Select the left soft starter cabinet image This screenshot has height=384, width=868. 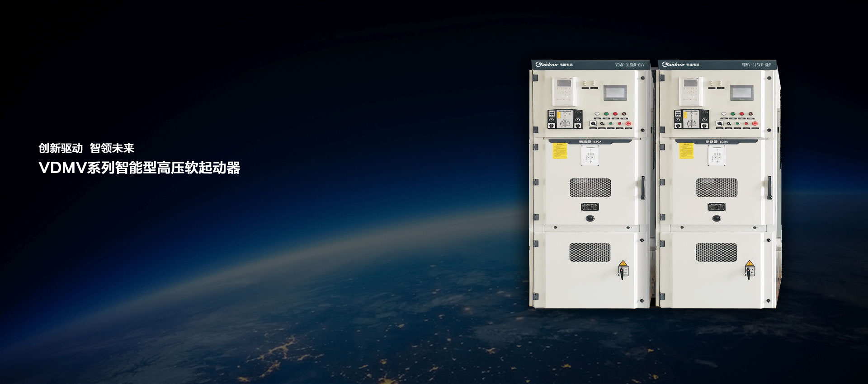click(x=591, y=184)
